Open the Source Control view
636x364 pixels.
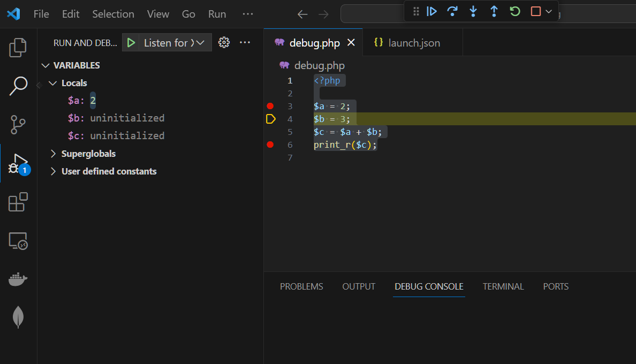18,124
